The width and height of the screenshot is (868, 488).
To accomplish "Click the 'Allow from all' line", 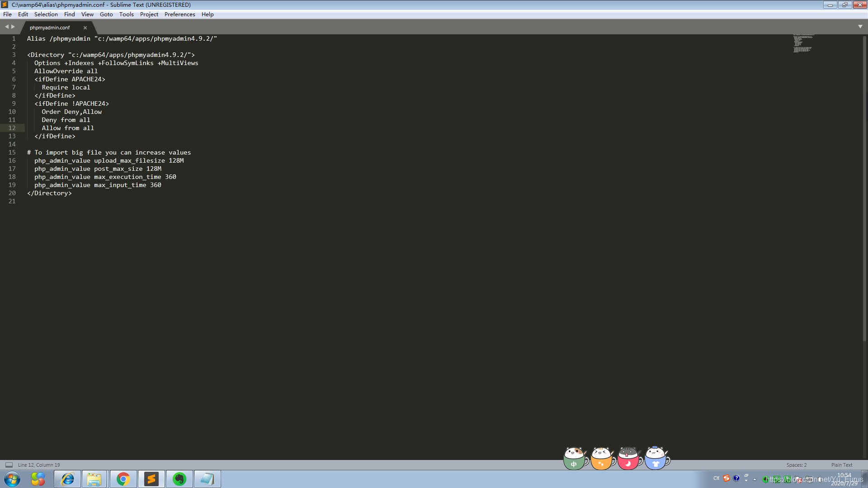I will [x=68, y=128].
